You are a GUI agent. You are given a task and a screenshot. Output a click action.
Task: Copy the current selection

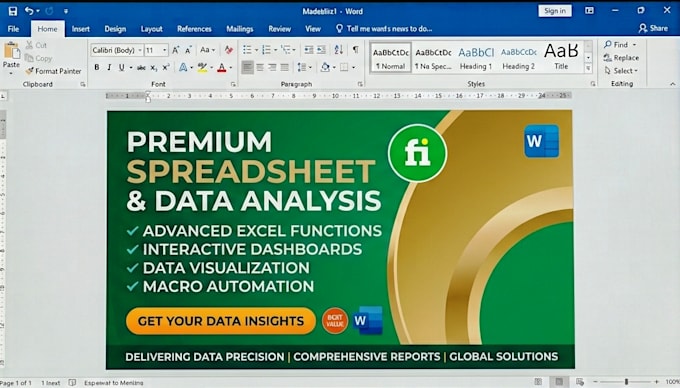coord(39,58)
